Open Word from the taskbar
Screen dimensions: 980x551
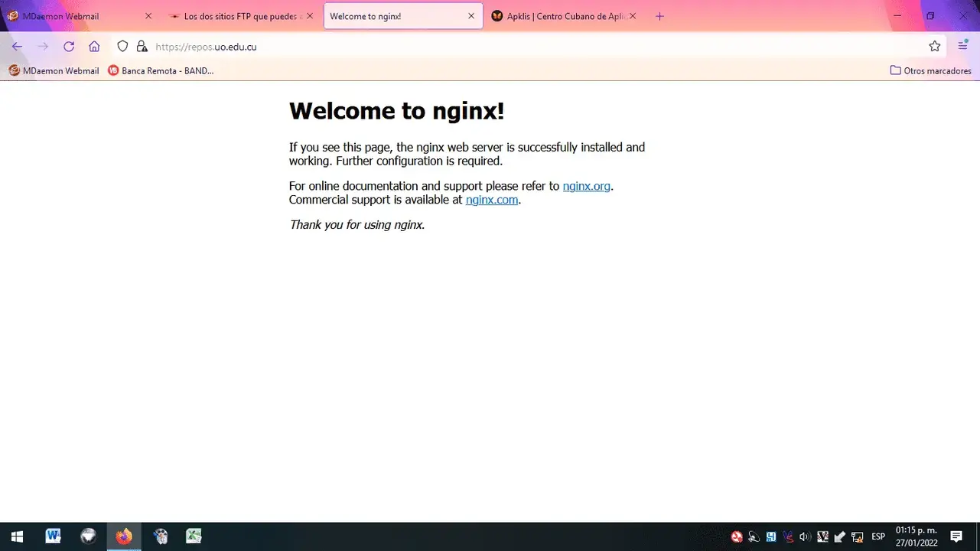[53, 536]
